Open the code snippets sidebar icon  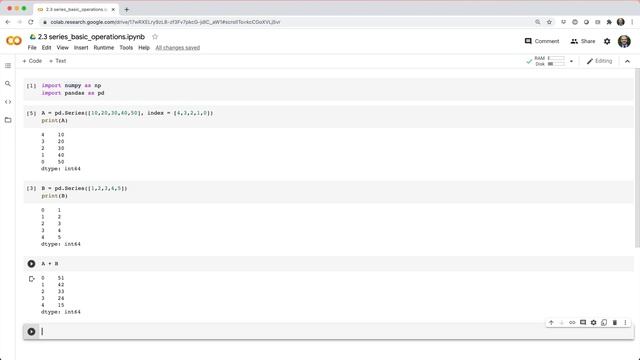tap(8, 102)
